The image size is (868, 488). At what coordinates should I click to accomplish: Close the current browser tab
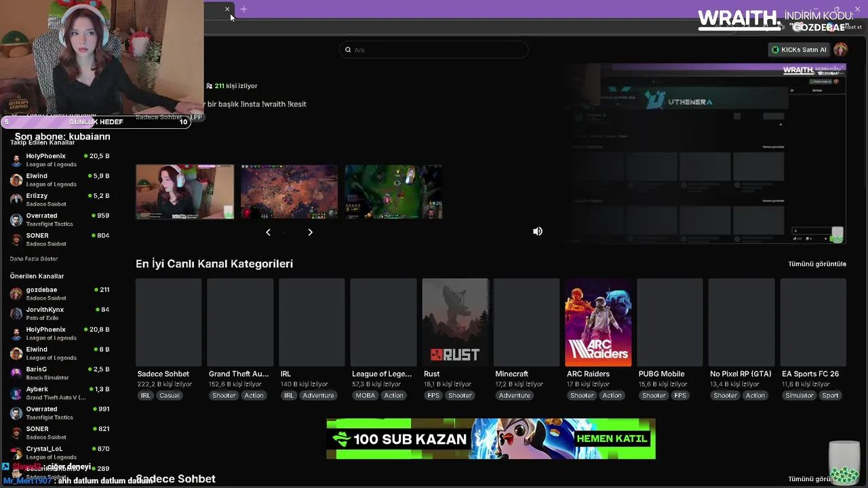pos(227,9)
